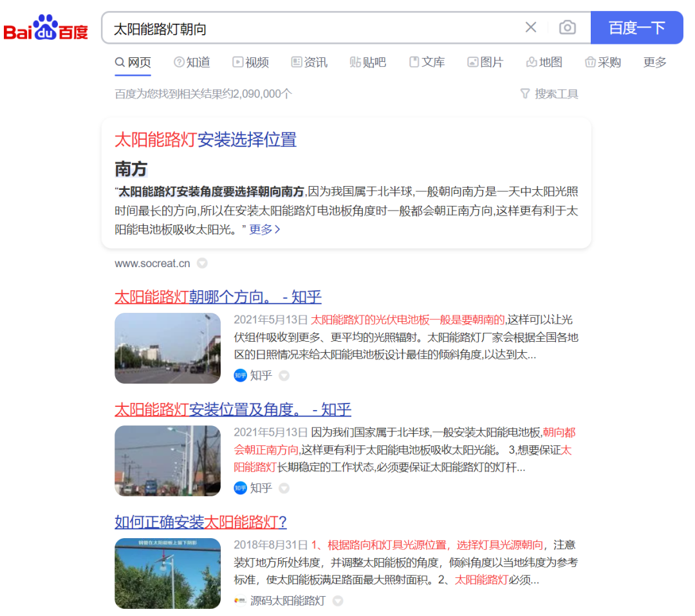The image size is (695, 616).
Task: Open the 采购 tab
Action: click(x=603, y=62)
